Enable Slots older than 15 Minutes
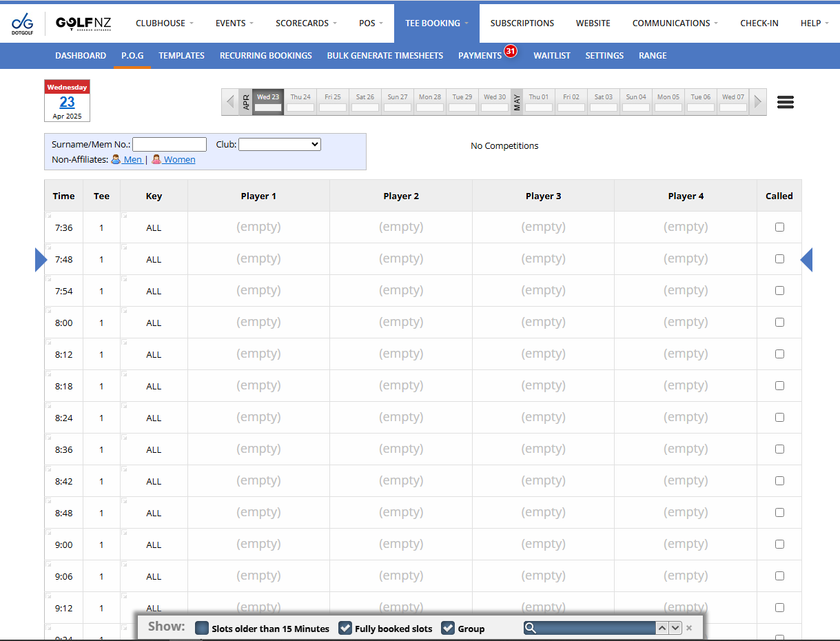This screenshot has width=840, height=641. 202,628
